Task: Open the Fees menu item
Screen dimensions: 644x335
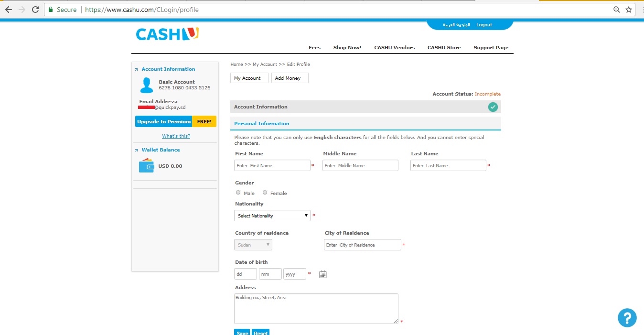Action: click(314, 47)
